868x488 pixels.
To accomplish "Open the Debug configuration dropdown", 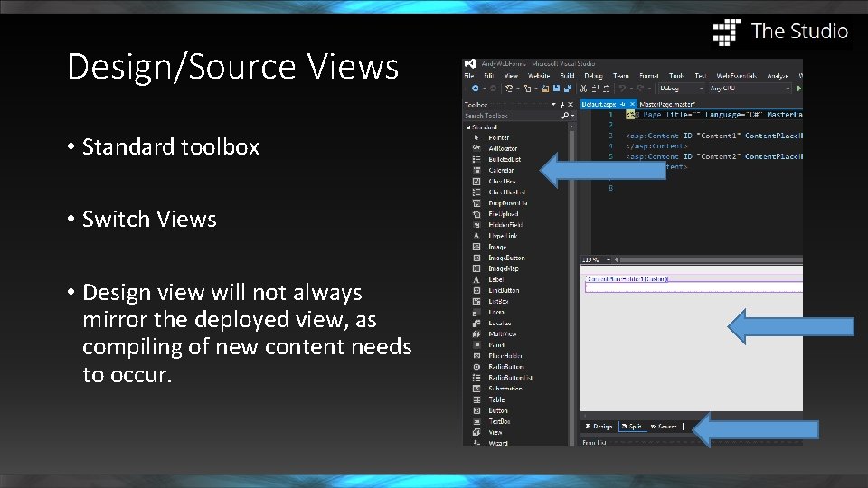I will click(x=682, y=89).
